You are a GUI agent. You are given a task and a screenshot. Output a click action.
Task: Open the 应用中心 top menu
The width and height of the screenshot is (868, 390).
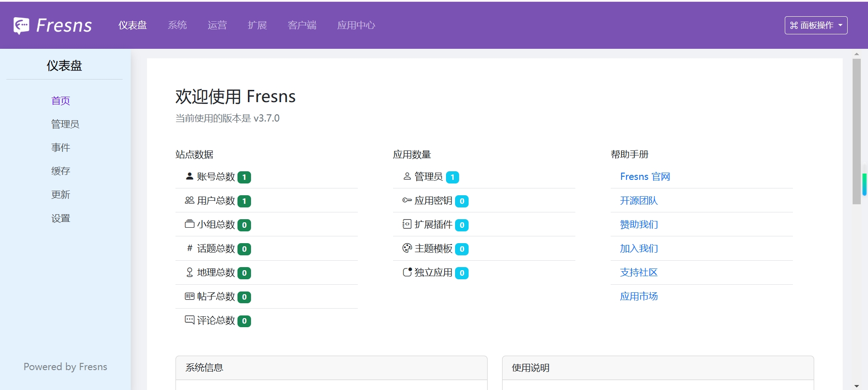(x=356, y=25)
